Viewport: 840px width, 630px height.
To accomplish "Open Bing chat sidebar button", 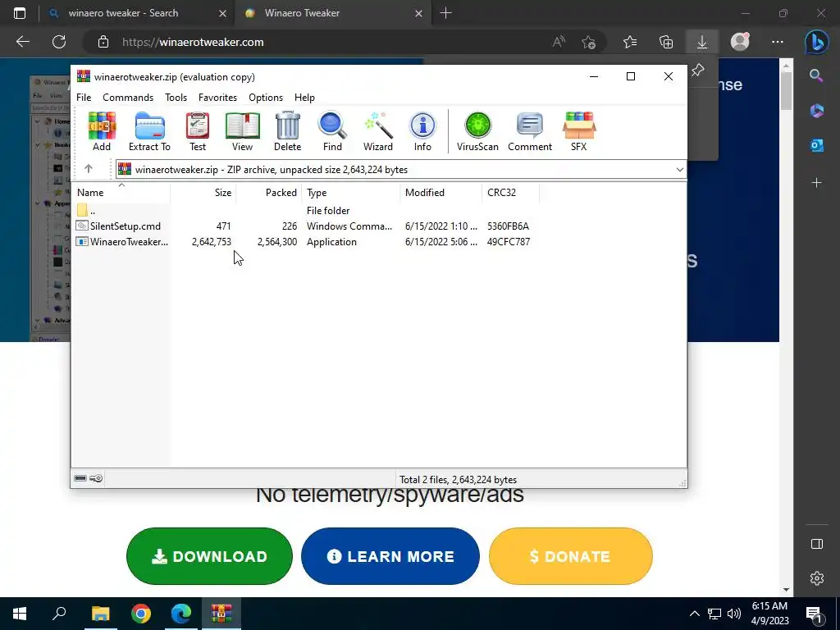I will (x=816, y=43).
